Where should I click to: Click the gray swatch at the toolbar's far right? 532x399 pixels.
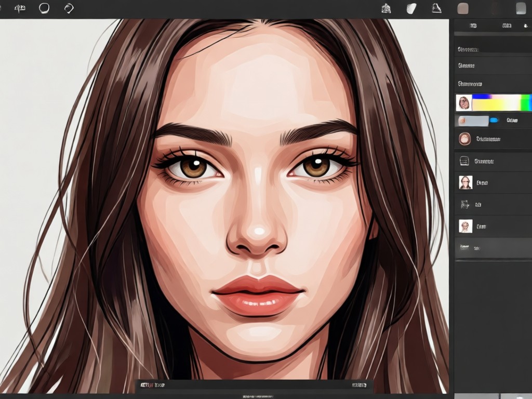point(521,8)
